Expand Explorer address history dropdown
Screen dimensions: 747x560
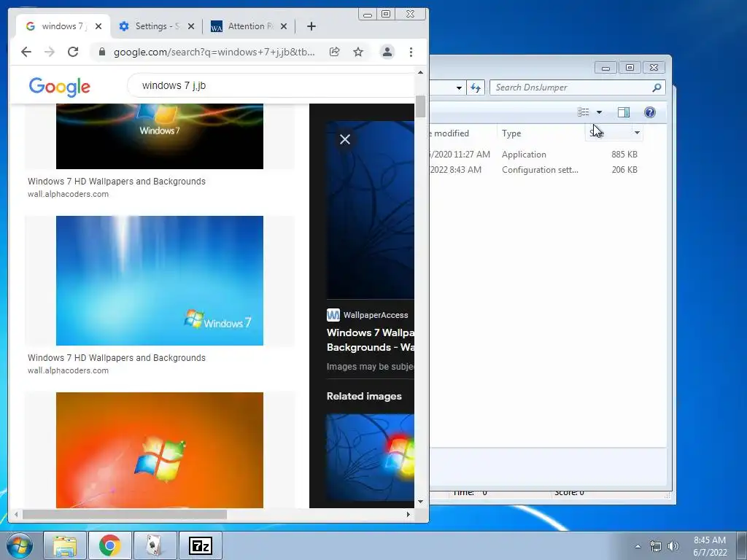pos(459,87)
